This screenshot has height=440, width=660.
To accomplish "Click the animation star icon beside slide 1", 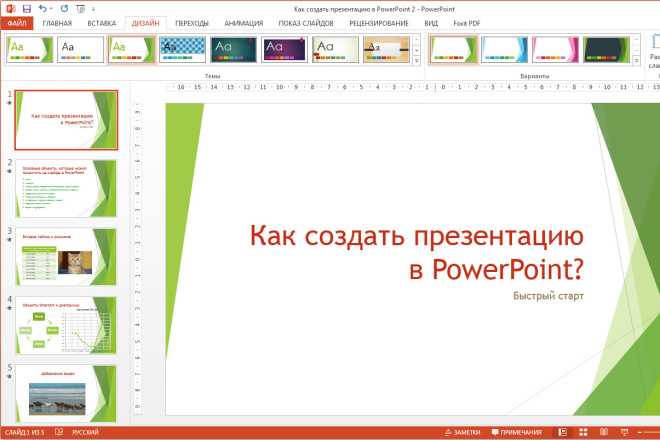I will (9, 103).
